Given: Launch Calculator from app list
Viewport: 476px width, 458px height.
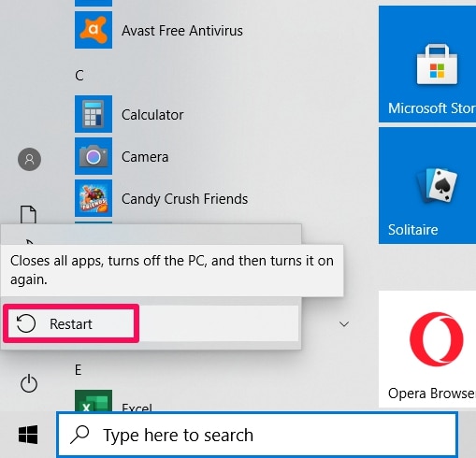Looking at the screenshot, I should point(94,114).
